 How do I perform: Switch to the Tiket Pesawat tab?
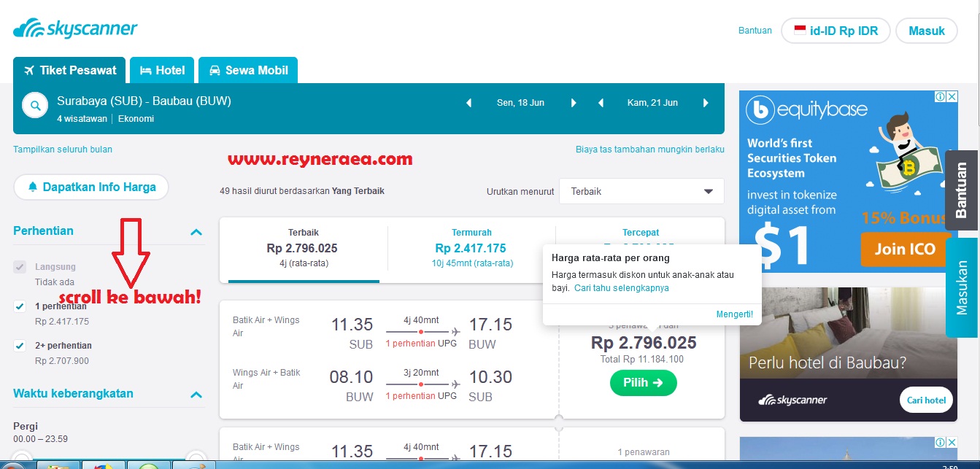coord(69,71)
